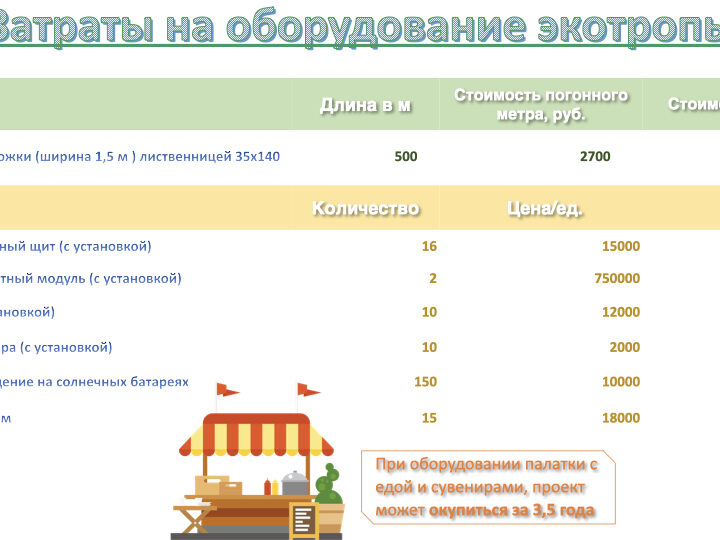The height and width of the screenshot is (540, 720).
Task: Click the gray cooking pot on the counter
Action: point(295,484)
